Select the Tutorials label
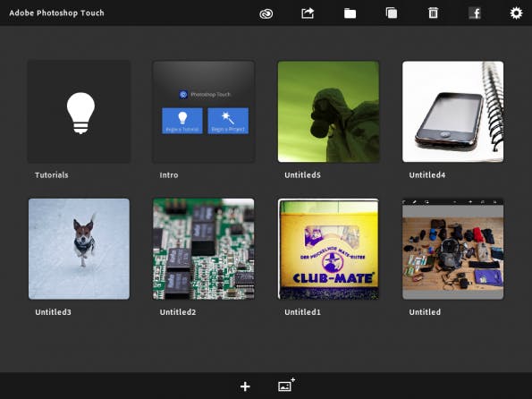This screenshot has height=399, width=532. pos(52,175)
